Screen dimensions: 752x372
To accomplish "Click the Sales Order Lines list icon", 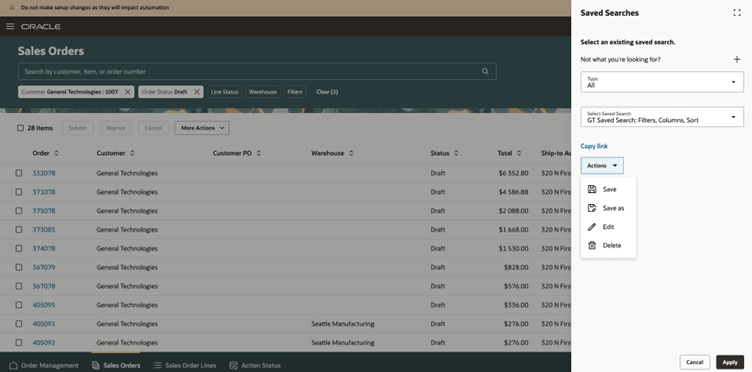I will (x=157, y=365).
